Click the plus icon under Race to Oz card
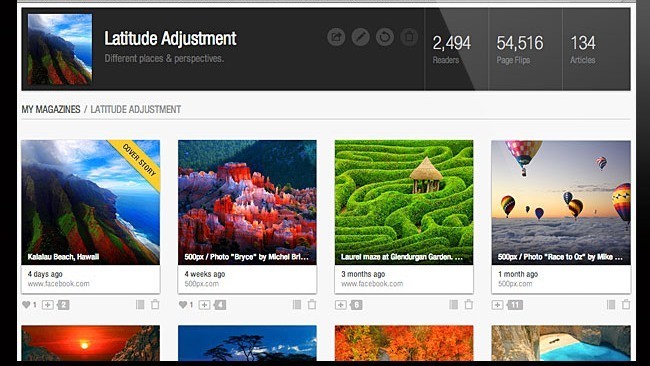Screen dimensions: 650x366 pos(497,305)
